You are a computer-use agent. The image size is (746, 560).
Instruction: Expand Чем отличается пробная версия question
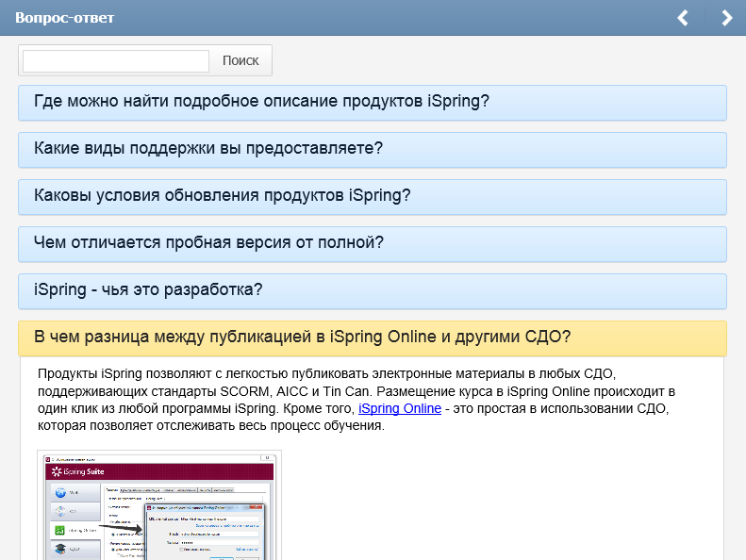[373, 244]
